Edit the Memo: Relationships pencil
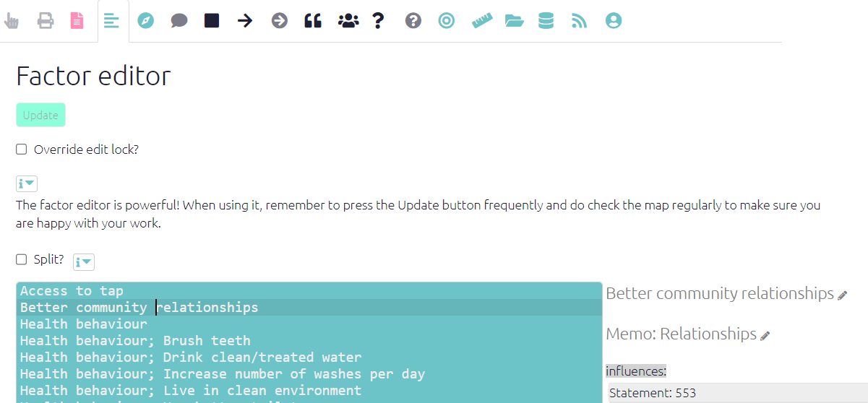 (x=765, y=336)
